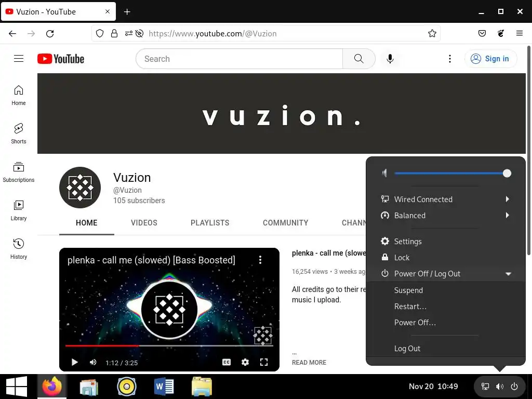Click Sign in button
Image resolution: width=532 pixels, height=399 pixels.
(x=490, y=59)
